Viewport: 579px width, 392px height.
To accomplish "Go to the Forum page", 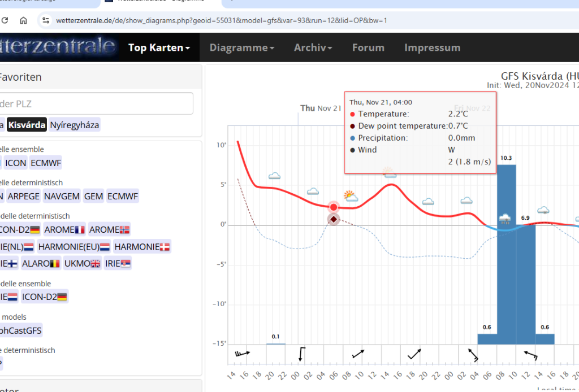I will (368, 48).
